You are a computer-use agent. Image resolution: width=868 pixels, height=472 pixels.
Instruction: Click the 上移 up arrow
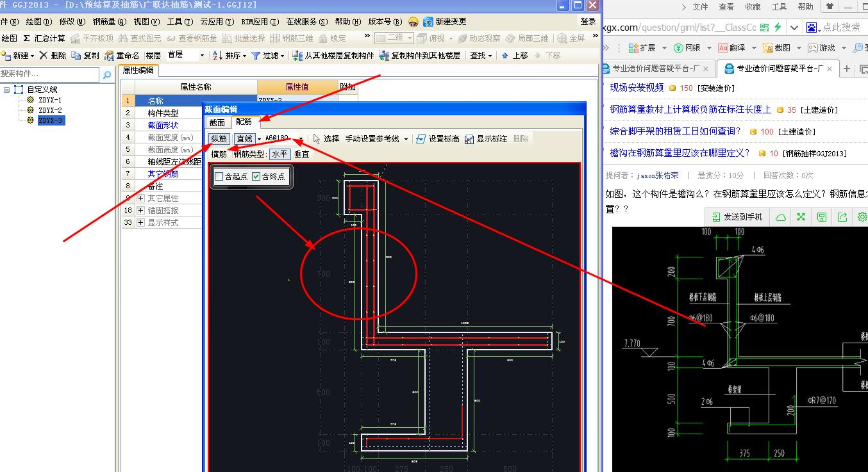click(x=505, y=56)
